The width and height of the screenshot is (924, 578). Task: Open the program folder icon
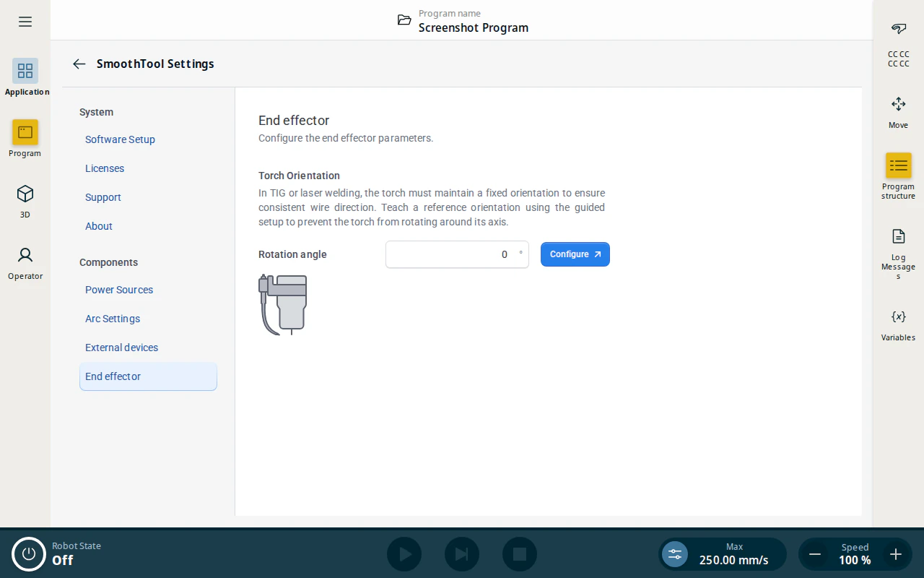404,20
